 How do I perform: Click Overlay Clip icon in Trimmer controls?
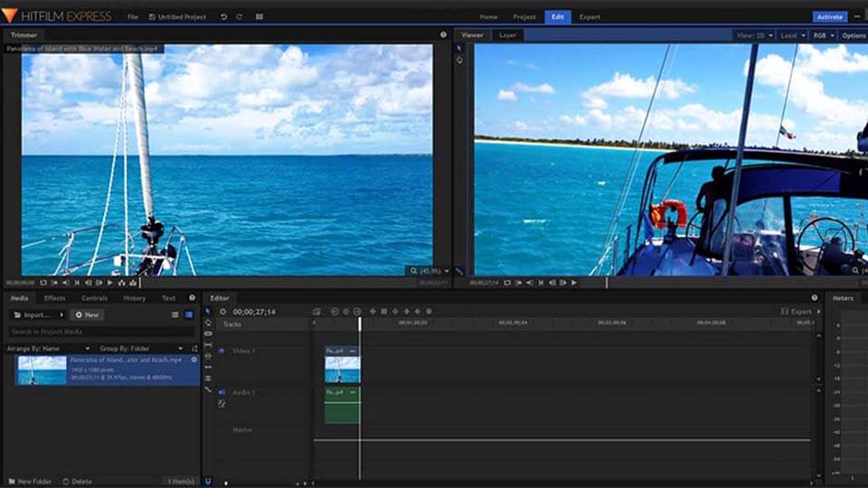133,283
